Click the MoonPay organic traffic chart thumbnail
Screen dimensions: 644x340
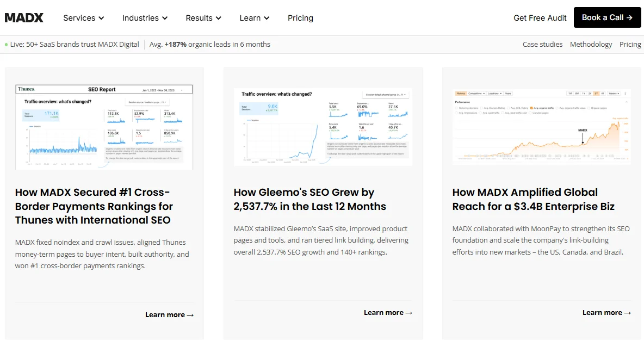[x=541, y=127]
